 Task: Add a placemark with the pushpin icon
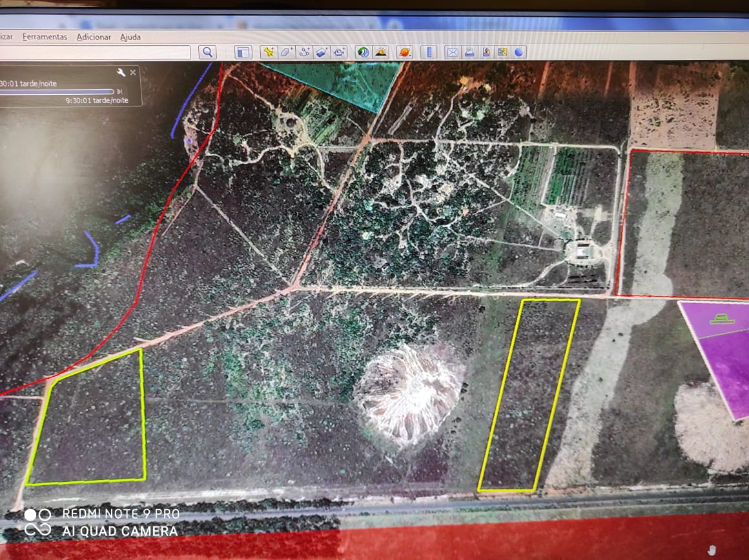pos(269,52)
